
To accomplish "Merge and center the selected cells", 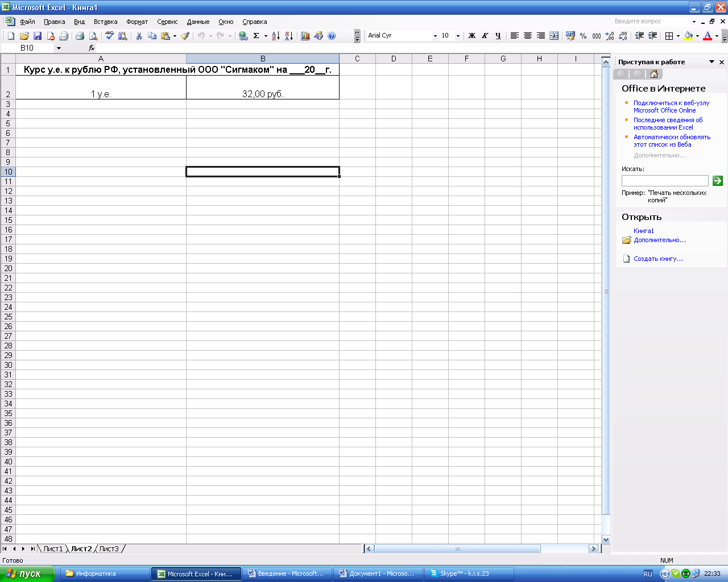I will click(x=554, y=36).
